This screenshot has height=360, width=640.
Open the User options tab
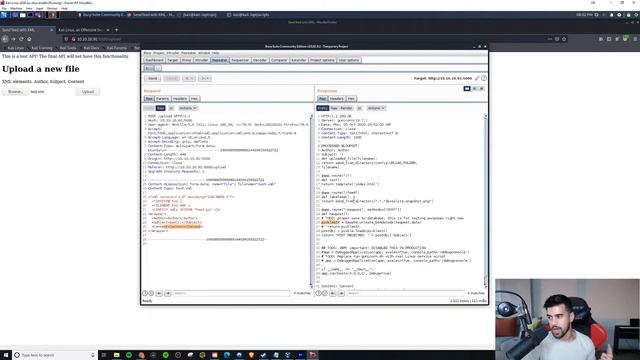click(x=349, y=60)
